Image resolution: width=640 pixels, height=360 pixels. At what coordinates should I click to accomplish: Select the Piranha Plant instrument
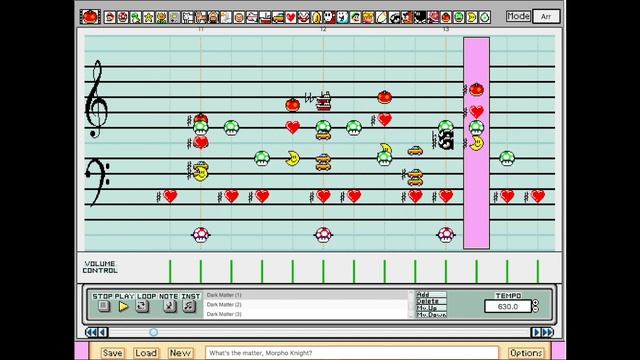click(x=304, y=17)
